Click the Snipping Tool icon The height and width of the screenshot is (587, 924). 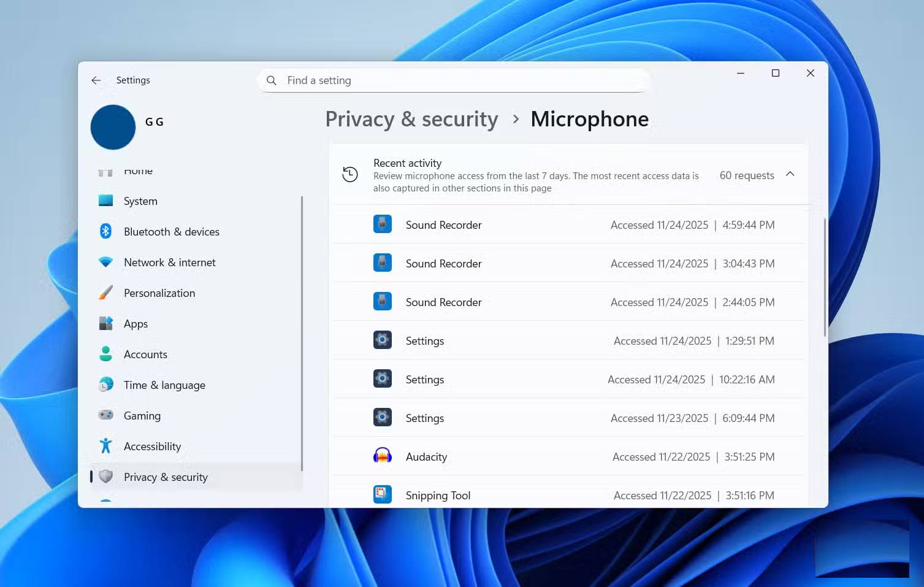(x=382, y=494)
